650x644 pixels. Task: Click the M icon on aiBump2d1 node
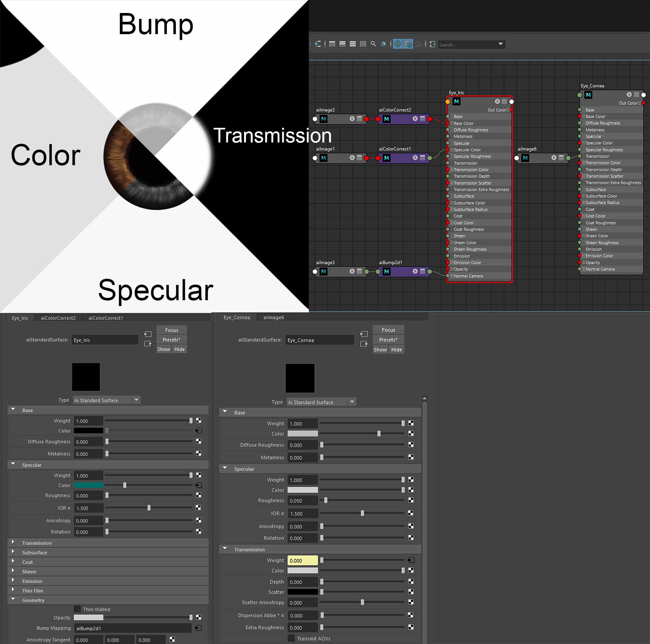click(386, 271)
